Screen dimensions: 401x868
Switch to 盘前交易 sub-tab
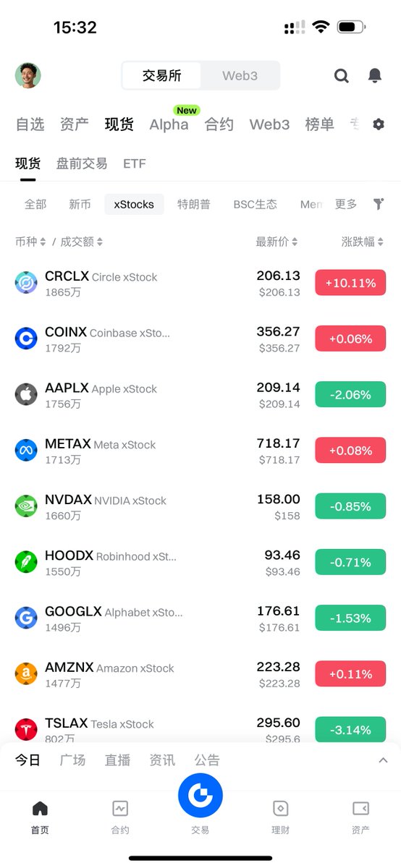pos(82,163)
